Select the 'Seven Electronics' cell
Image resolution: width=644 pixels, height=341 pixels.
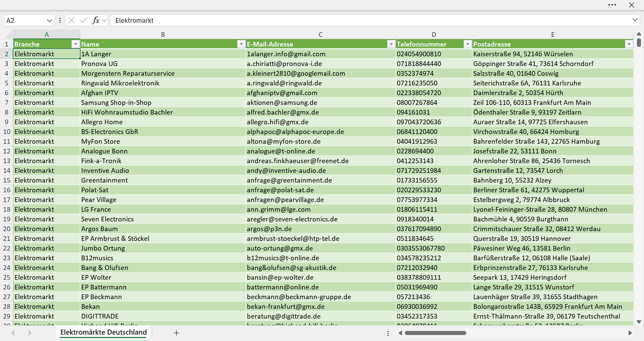pos(163,219)
